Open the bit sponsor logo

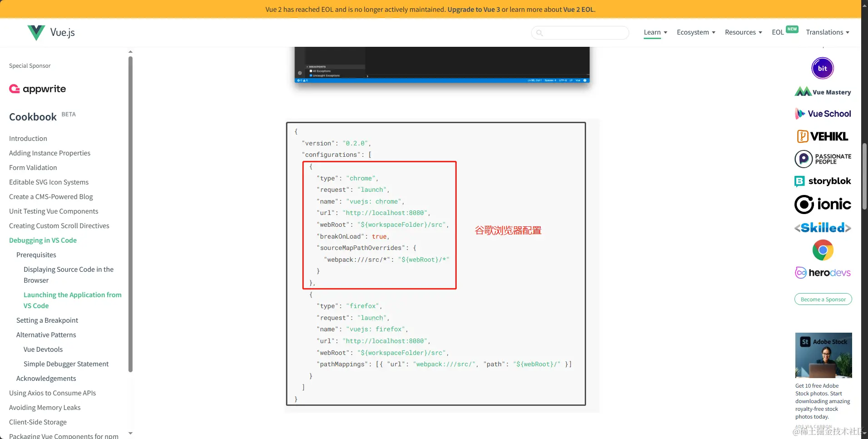point(823,68)
